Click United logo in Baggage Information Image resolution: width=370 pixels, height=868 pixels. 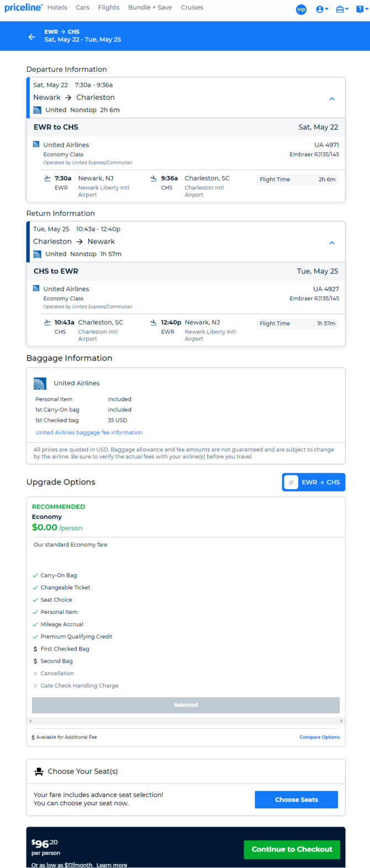point(40,383)
